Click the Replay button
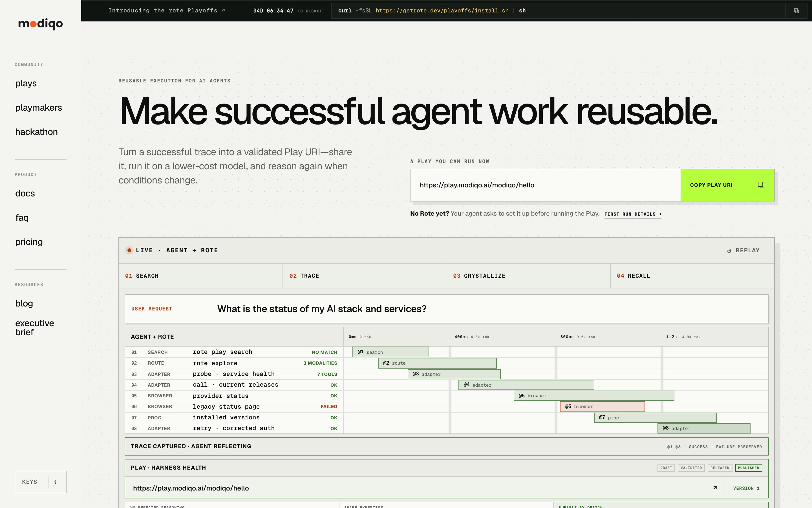Viewport: 812px width, 508px height. click(x=743, y=251)
